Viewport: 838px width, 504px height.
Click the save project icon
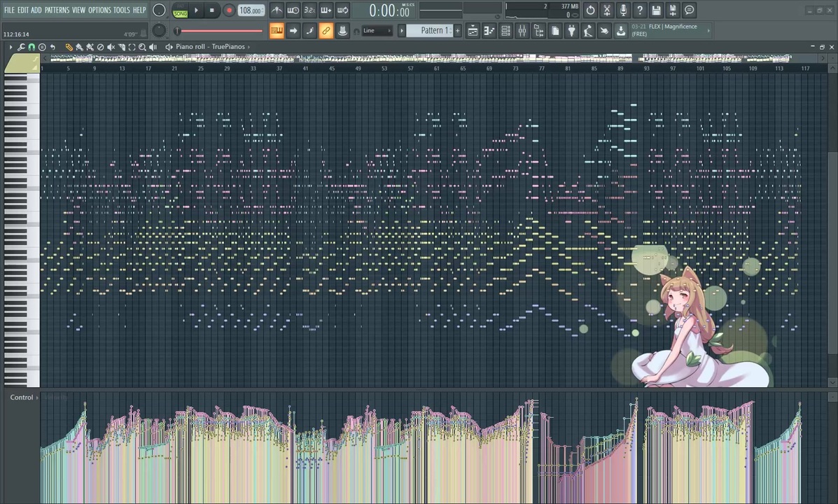pos(656,10)
